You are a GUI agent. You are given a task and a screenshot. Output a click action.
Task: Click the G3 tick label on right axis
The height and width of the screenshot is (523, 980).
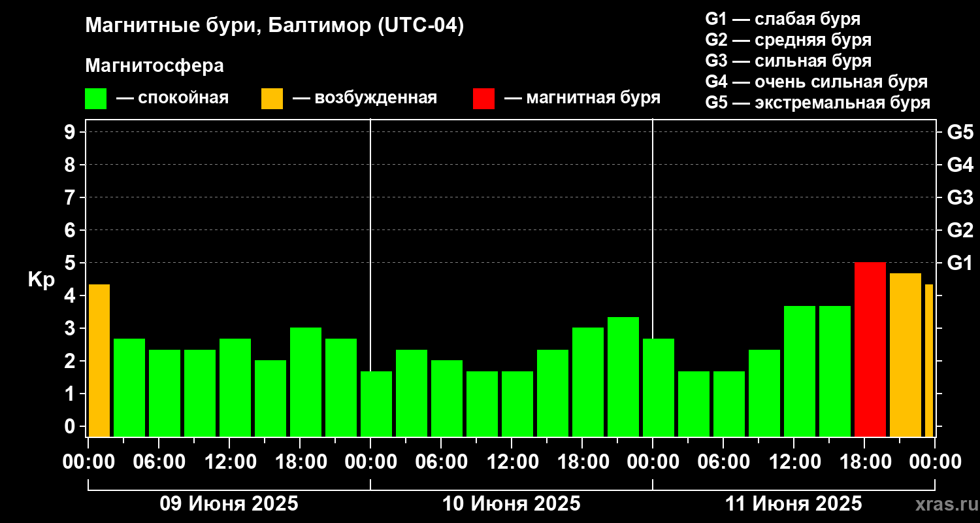pos(960,197)
